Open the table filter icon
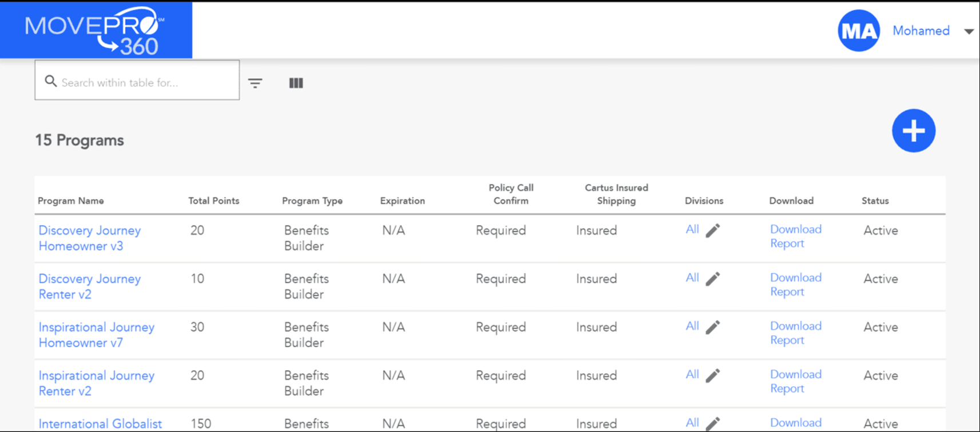The height and width of the screenshot is (432, 980). pos(255,83)
